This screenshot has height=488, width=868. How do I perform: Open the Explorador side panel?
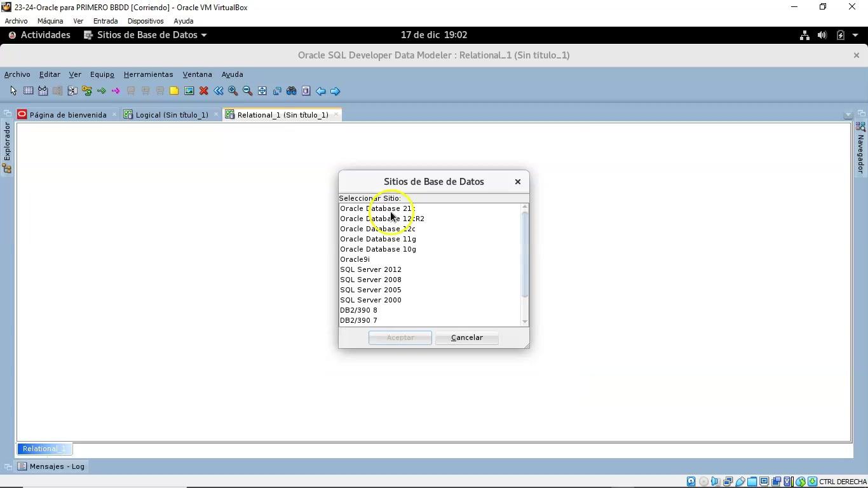(x=7, y=147)
